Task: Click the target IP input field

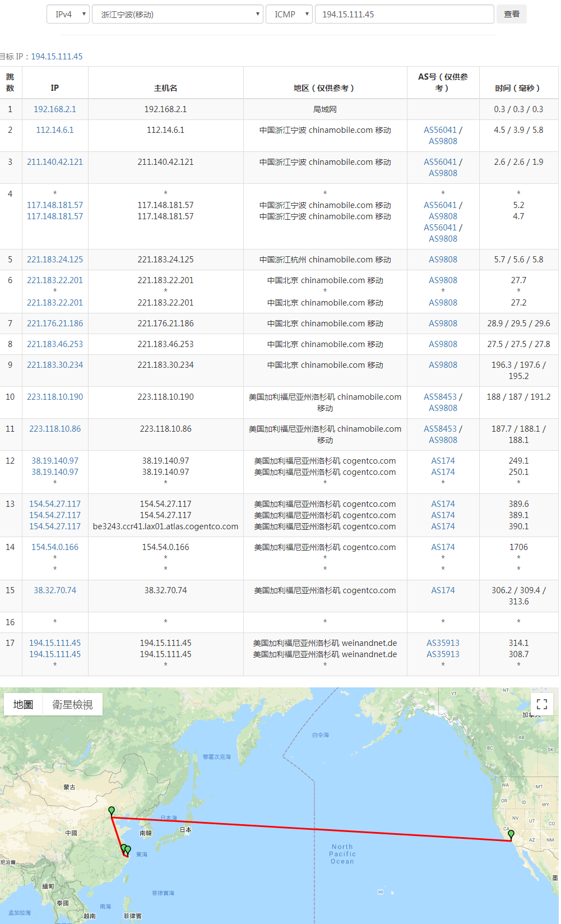Action: coord(405,14)
